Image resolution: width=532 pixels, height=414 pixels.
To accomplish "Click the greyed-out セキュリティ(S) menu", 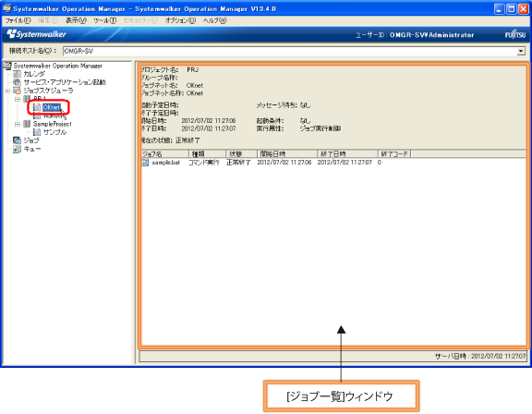I will tap(140, 20).
